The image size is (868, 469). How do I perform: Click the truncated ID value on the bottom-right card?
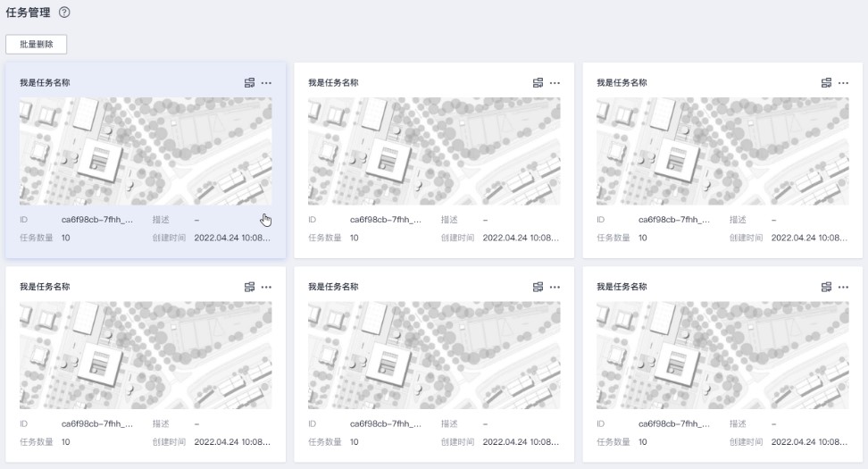(x=674, y=423)
